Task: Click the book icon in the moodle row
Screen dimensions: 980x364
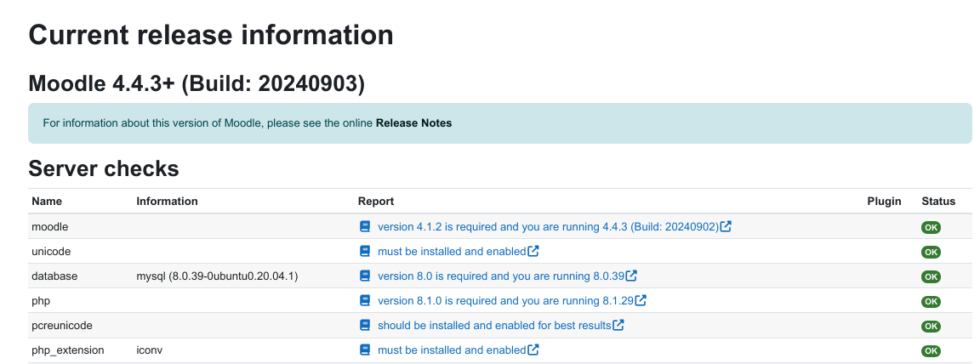Action: pyautogui.click(x=365, y=226)
